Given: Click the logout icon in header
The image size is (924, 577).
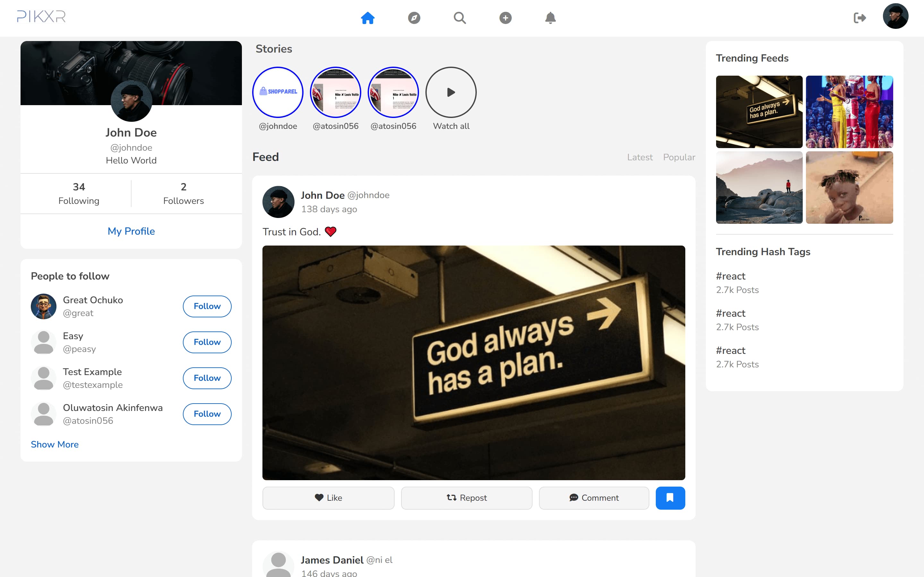Looking at the screenshot, I should tap(860, 18).
